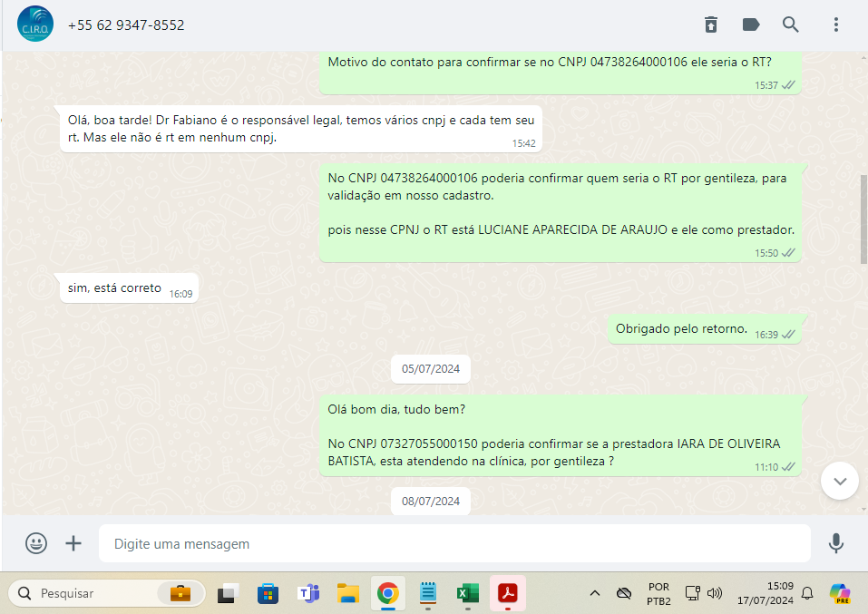The width and height of the screenshot is (868, 614).
Task: Open clock and calendar 15:09 17/07/2024
Action: (x=766, y=593)
